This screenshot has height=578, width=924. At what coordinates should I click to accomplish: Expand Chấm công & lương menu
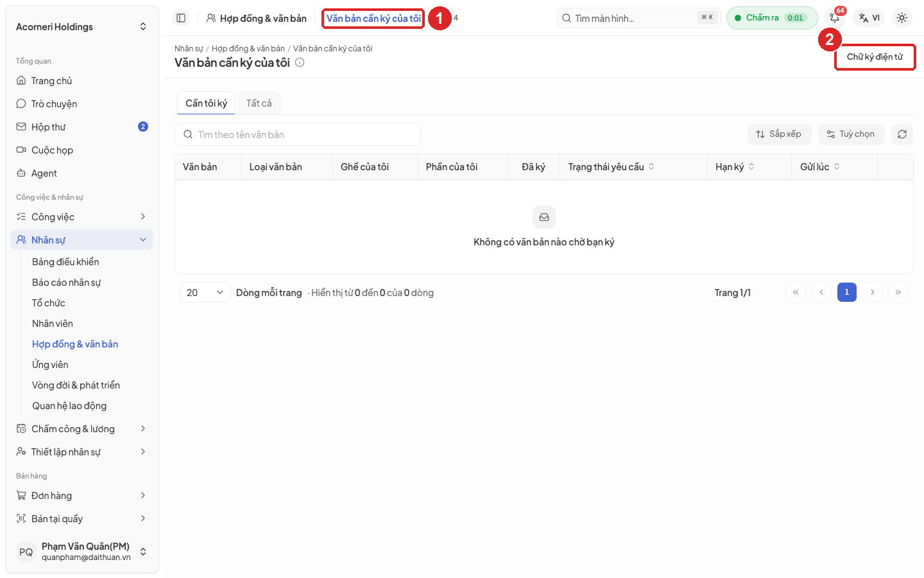[x=82, y=429]
